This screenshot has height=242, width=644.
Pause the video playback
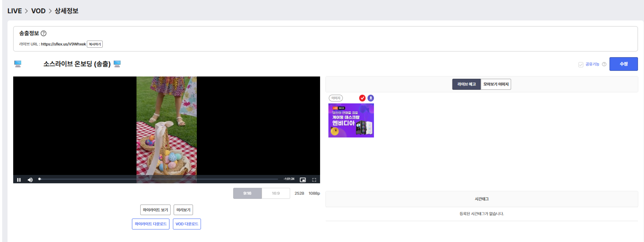click(19, 180)
